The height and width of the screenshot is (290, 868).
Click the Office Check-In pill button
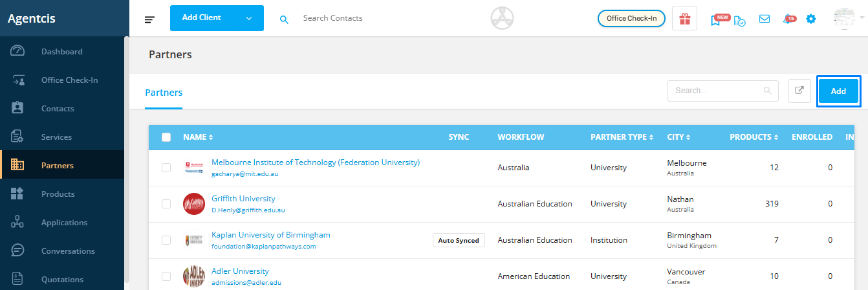[x=631, y=18]
